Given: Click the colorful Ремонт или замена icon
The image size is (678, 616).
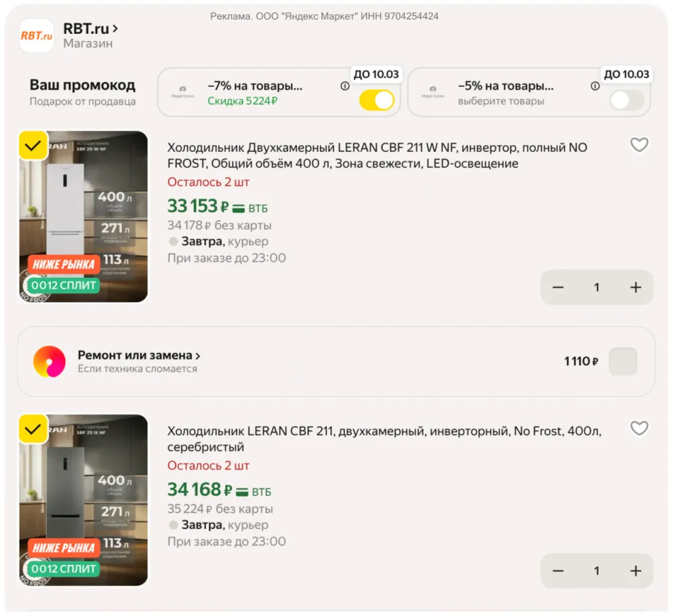Looking at the screenshot, I should (49, 361).
